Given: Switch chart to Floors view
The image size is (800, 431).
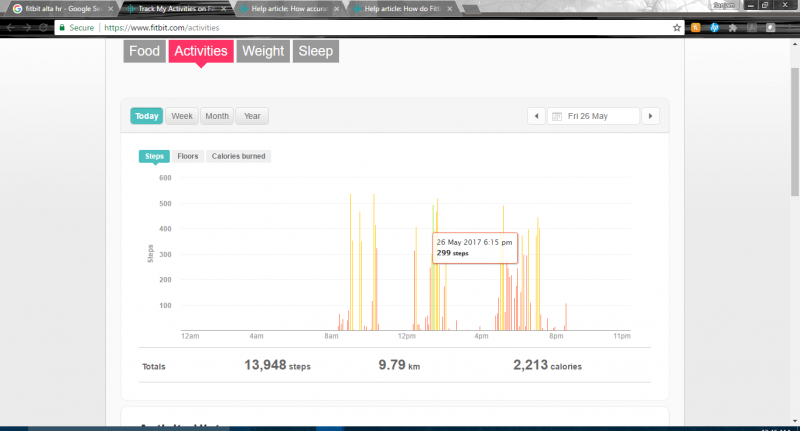Looking at the screenshot, I should [188, 156].
